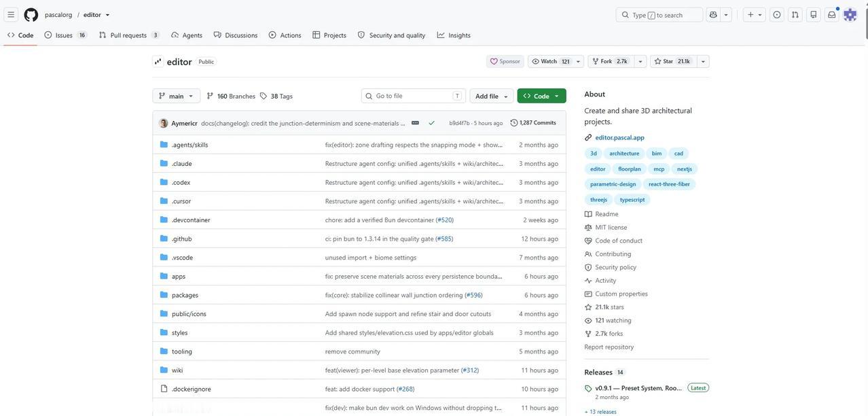The width and height of the screenshot is (868, 416).
Task: Click the folder icon for .devcontainer
Action: pos(164,220)
